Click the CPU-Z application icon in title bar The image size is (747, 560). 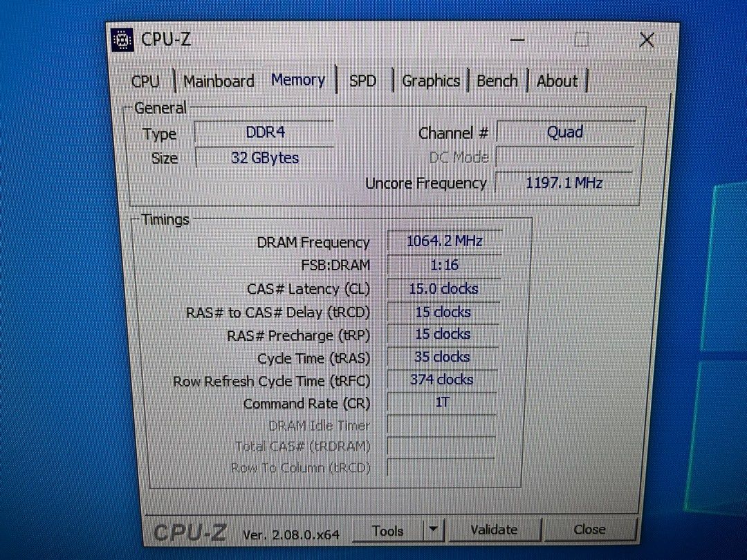pyautogui.click(x=122, y=39)
